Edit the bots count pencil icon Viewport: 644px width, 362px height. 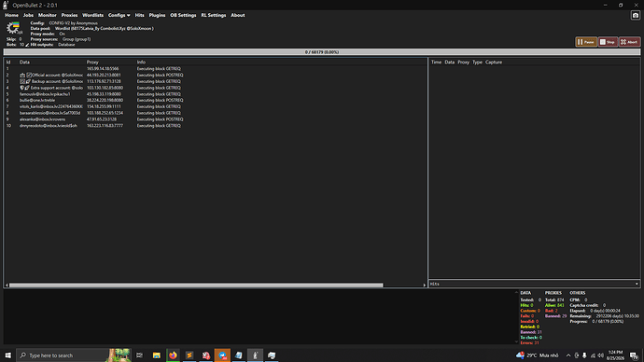click(27, 45)
